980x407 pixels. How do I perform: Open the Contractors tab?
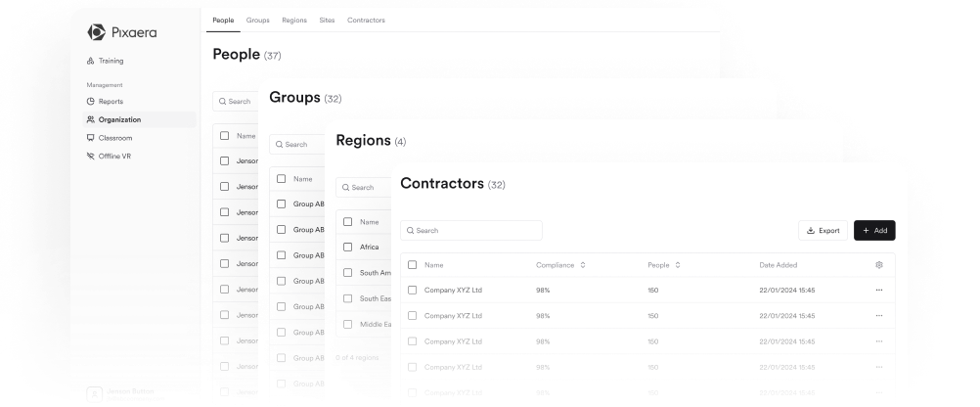pos(366,21)
